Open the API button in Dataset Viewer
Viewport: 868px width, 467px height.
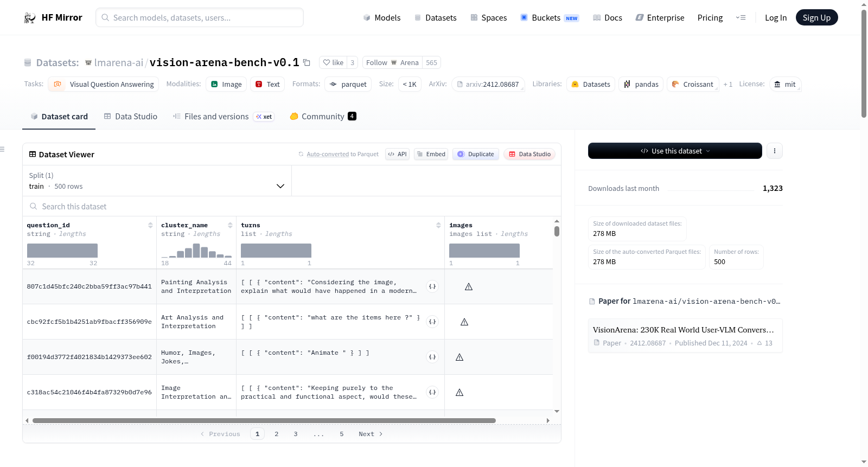[397, 154]
